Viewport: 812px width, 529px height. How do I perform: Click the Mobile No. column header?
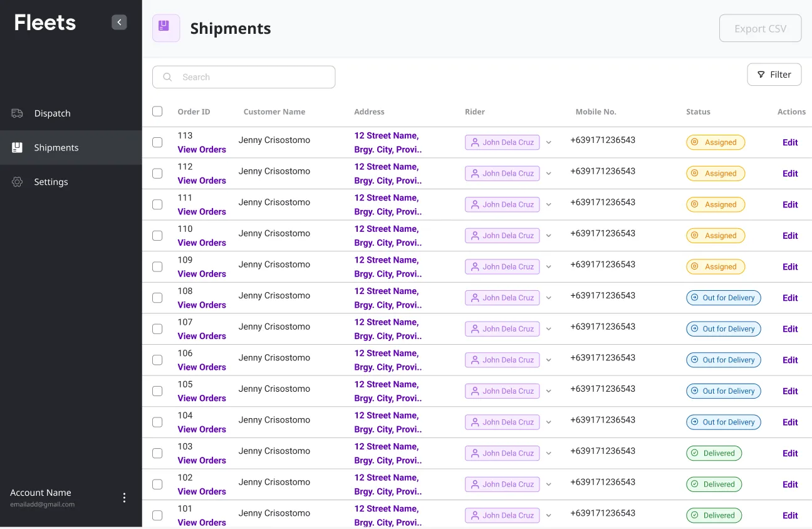click(x=596, y=112)
